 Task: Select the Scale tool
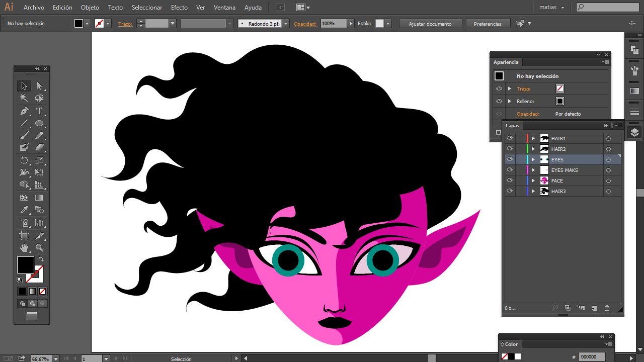click(x=39, y=161)
